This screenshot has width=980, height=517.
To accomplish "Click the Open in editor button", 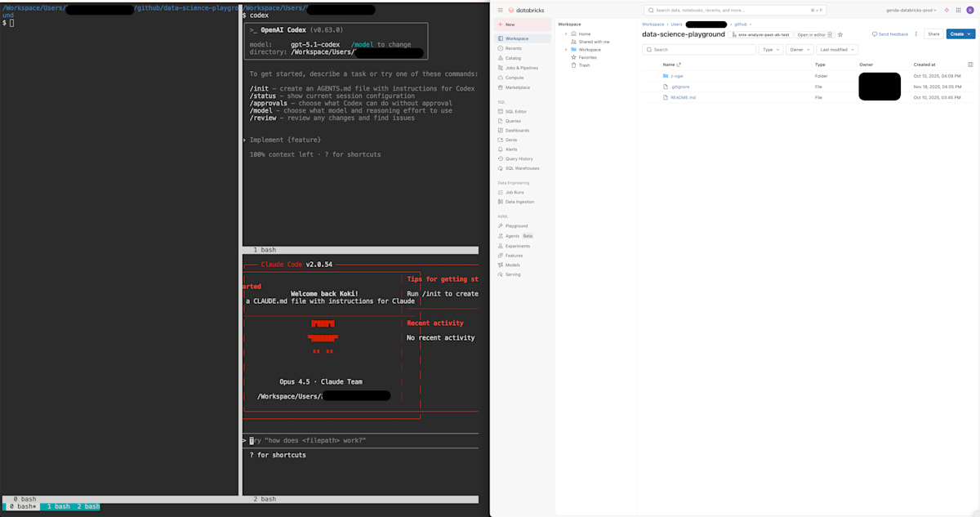I will (x=814, y=34).
